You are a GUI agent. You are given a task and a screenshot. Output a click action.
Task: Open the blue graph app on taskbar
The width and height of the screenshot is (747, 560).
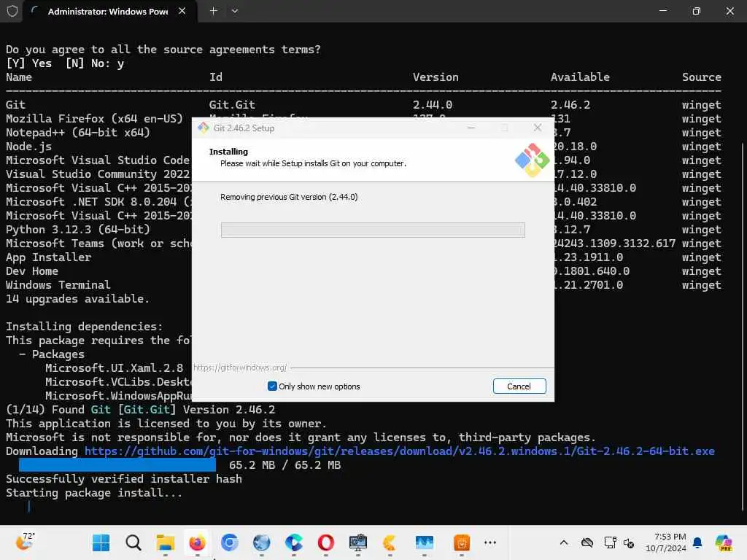[x=424, y=542]
